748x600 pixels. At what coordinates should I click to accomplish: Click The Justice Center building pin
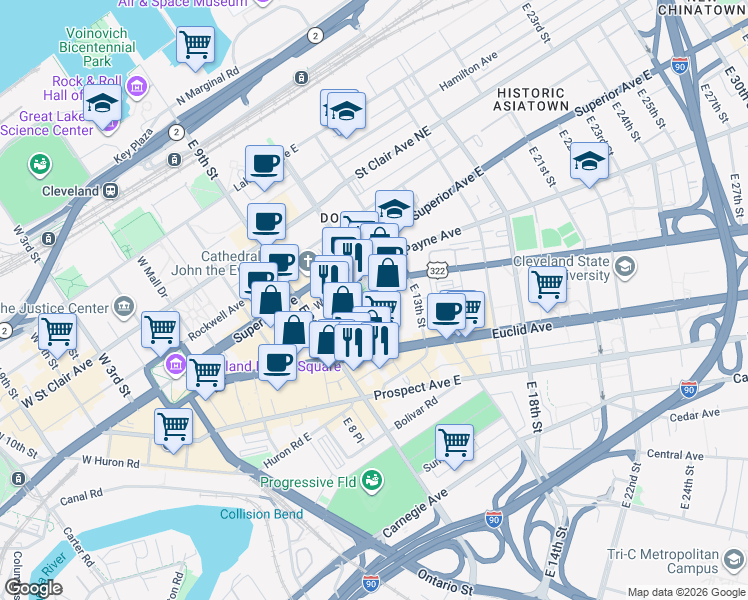pos(124,307)
